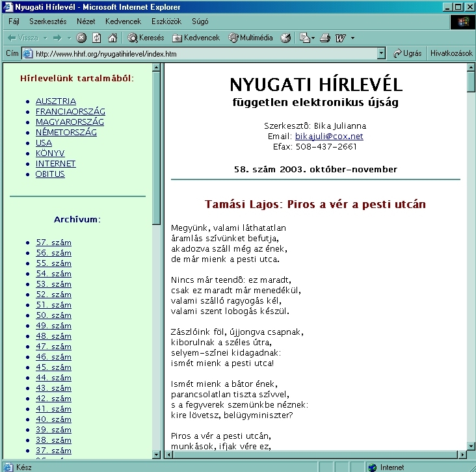Click left frame vertical scrollbar thumb
476x472 pixels.
pyautogui.click(x=156, y=148)
